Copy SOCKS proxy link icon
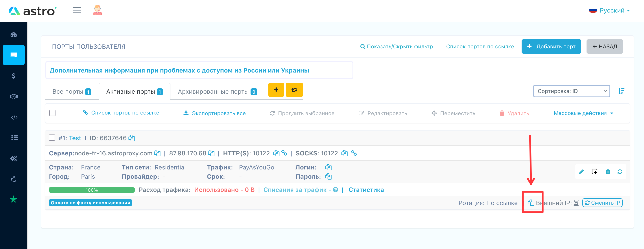Viewport: 644px width, 249px height. [x=354, y=153]
